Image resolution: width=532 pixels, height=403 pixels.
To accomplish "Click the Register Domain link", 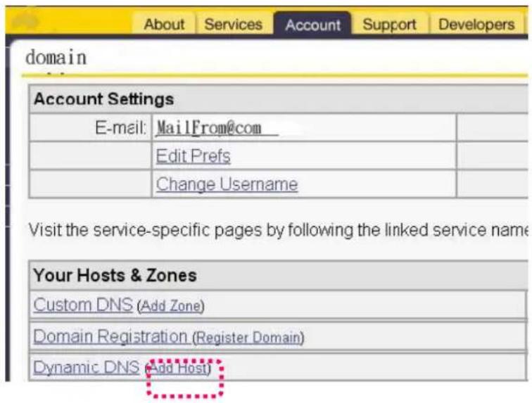I will [248, 338].
